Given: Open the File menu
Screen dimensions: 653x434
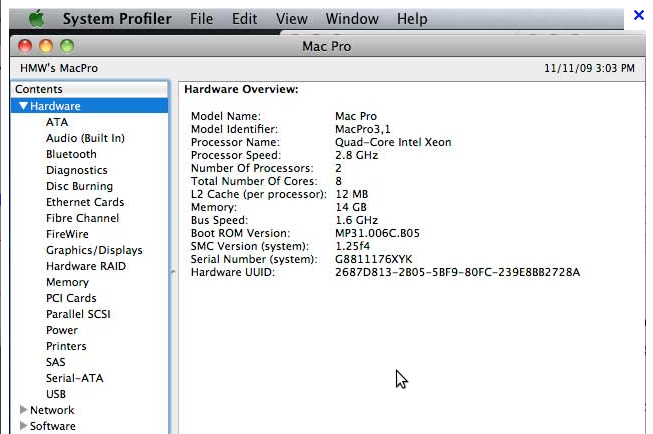Looking at the screenshot, I should coord(202,19).
